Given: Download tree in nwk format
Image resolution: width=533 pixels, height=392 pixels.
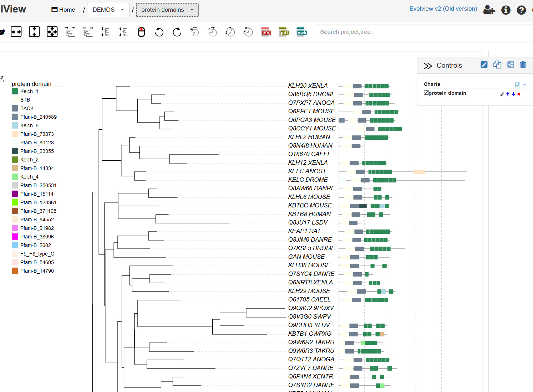Looking at the screenshot, I should click(x=302, y=32).
